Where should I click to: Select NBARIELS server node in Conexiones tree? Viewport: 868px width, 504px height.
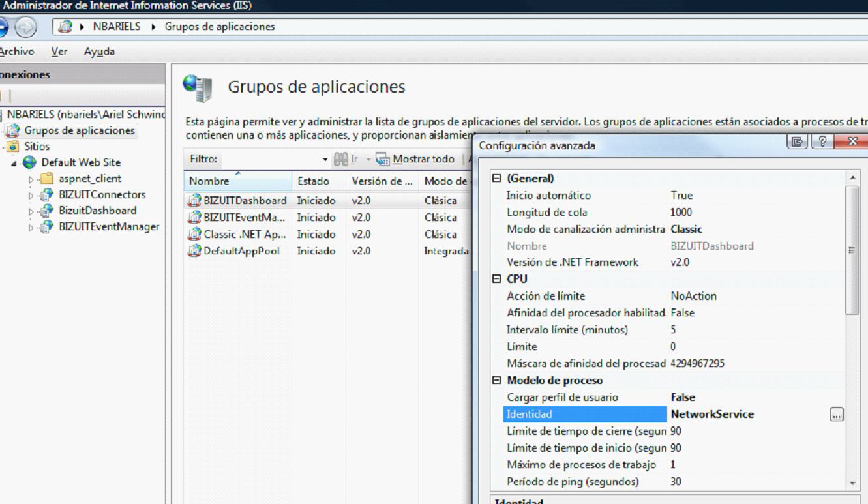tap(86, 114)
